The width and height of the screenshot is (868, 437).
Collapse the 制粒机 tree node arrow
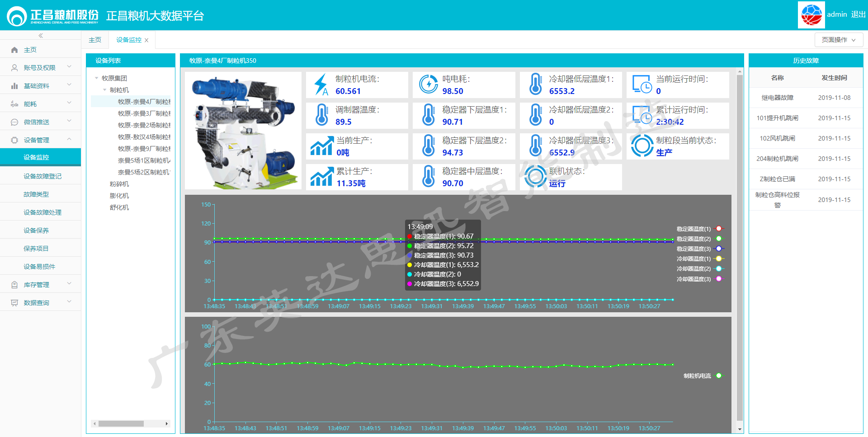104,90
